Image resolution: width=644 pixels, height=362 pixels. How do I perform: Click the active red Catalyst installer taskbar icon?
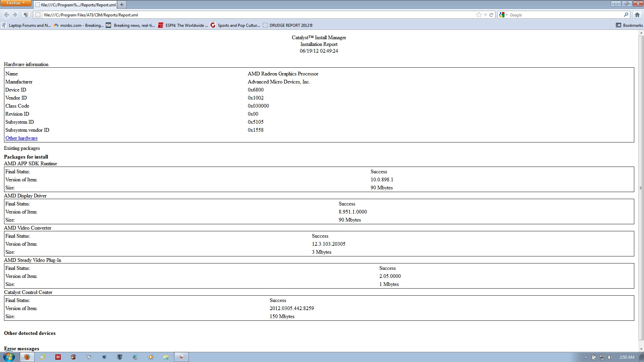click(x=181, y=357)
